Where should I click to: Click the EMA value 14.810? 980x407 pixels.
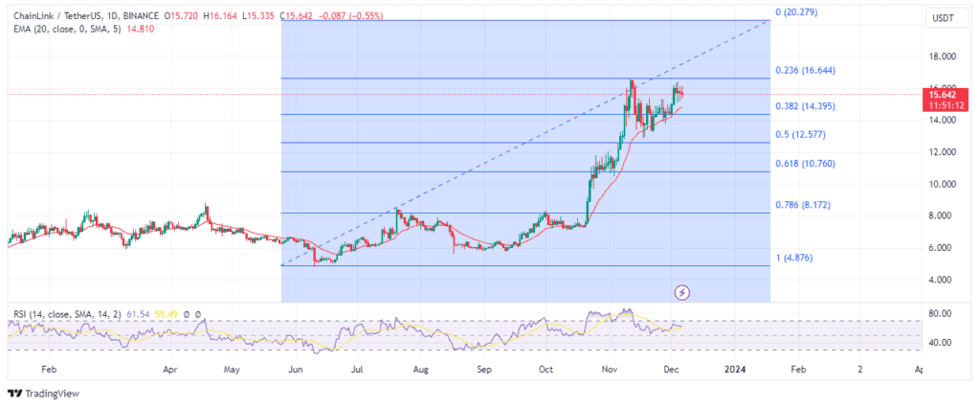point(141,29)
